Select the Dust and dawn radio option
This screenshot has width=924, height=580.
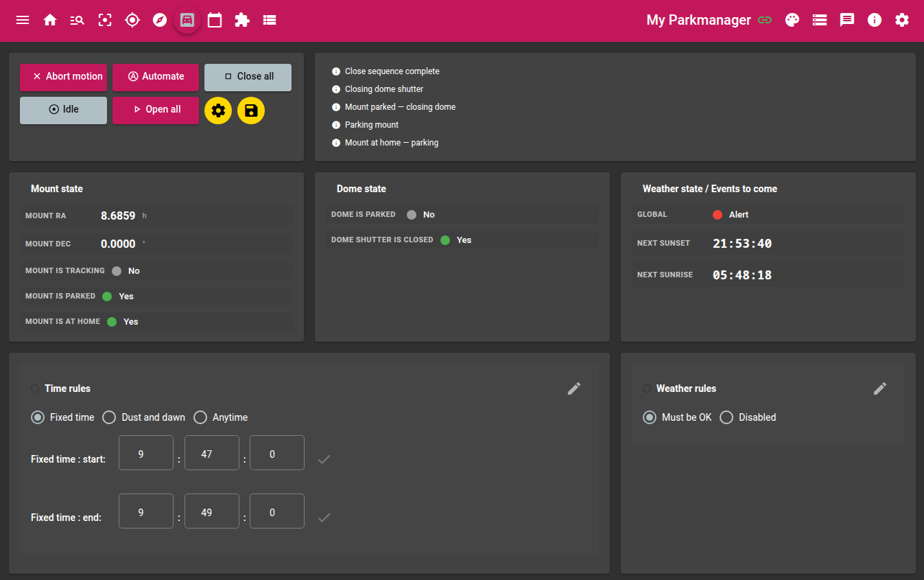109,417
